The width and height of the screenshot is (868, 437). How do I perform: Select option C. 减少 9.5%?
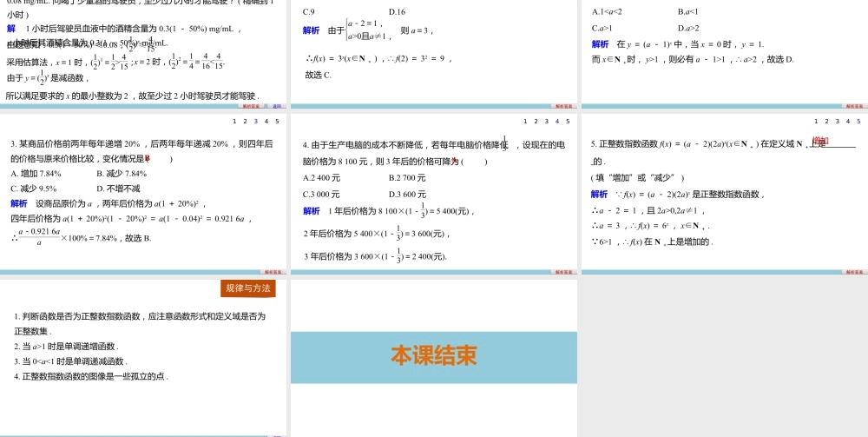(34, 189)
